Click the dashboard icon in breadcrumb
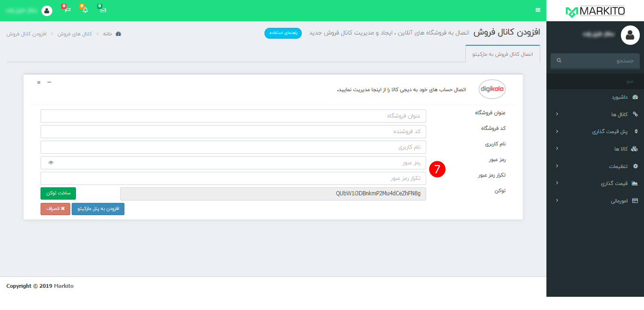Viewport: 644px width, 310px height. click(118, 34)
